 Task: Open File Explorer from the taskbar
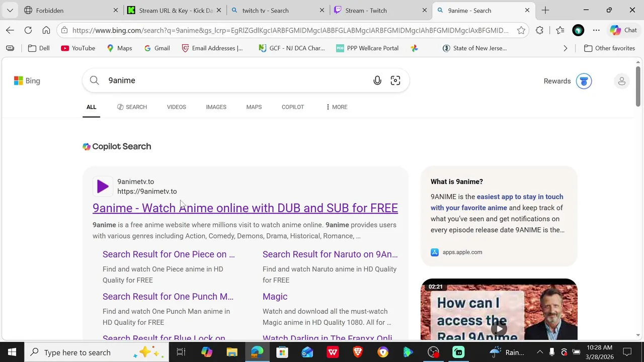coord(232,352)
